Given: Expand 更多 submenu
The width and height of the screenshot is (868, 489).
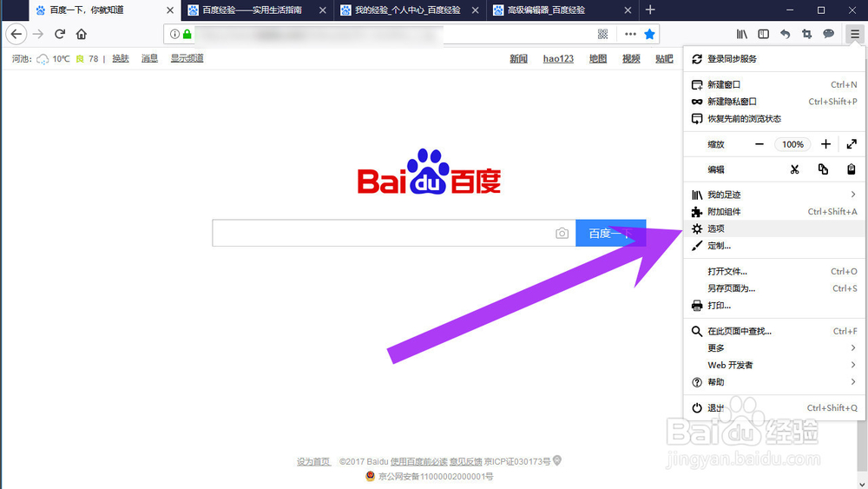Looking at the screenshot, I should (x=774, y=347).
